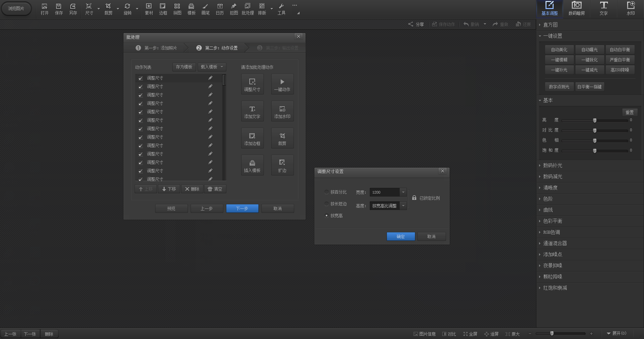Screen dimensions: 644x339
Task: Click 下一步 in batch dialog
Action: click(x=242, y=208)
